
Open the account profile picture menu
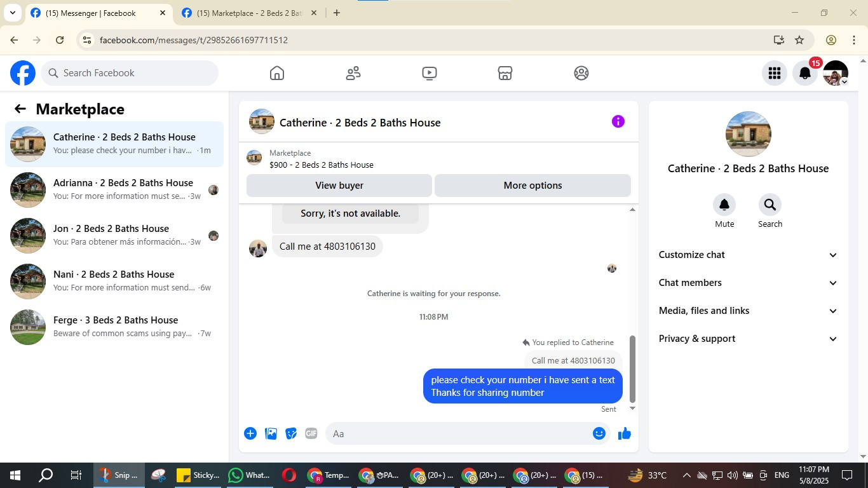[836, 73]
